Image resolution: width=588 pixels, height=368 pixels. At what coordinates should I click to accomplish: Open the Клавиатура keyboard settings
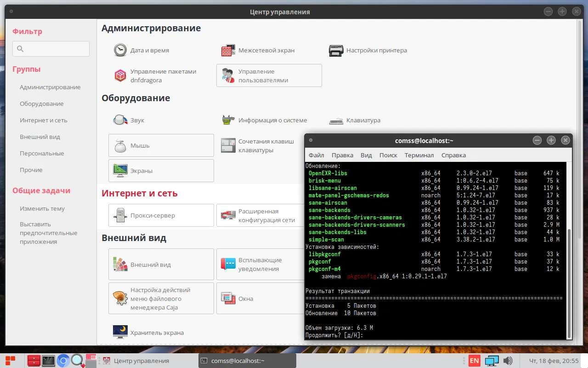point(355,120)
